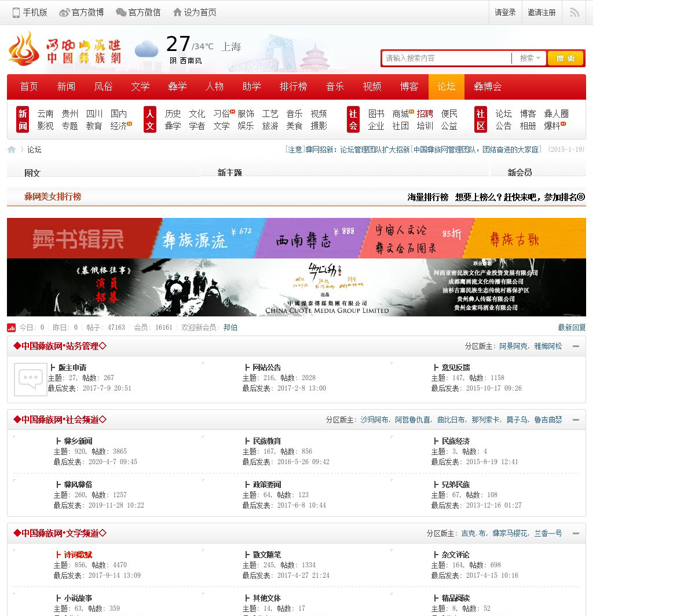Collapse the 社会频道 forum section
This screenshot has height=616, width=695.
click(x=576, y=420)
